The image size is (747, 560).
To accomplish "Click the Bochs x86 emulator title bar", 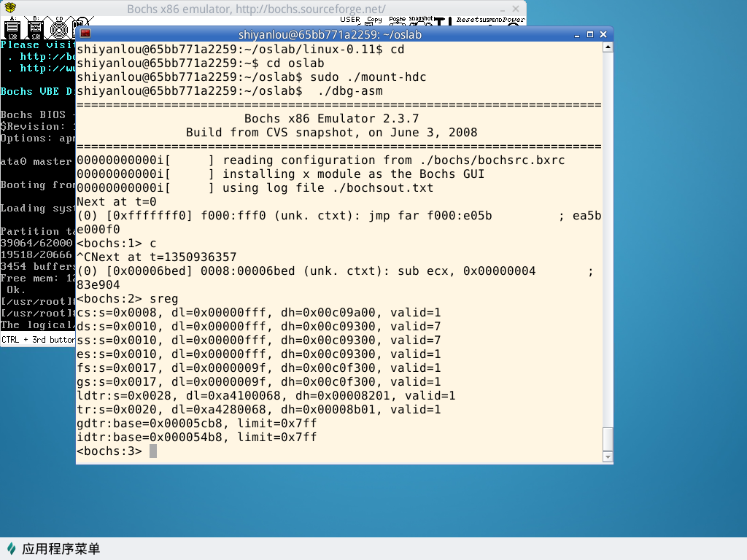I will (x=255, y=9).
